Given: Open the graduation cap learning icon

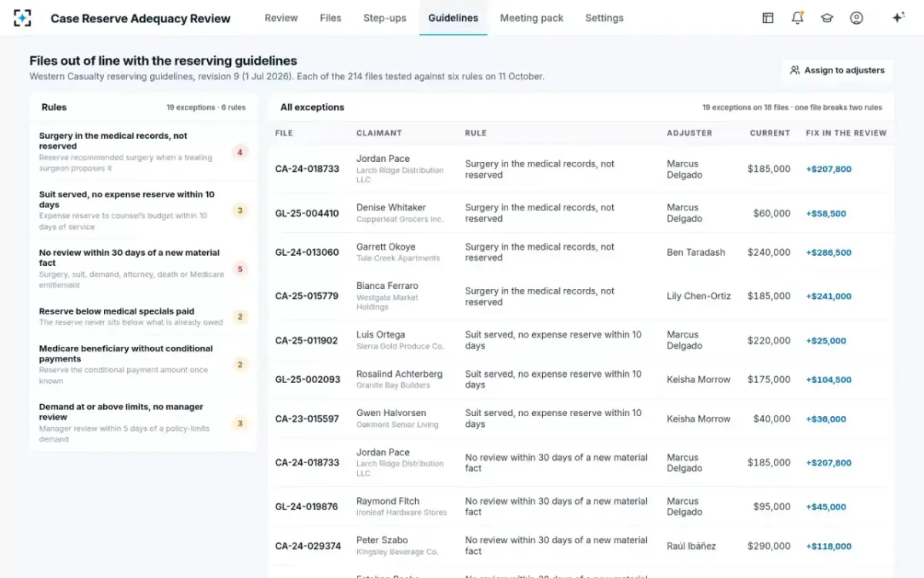Looking at the screenshot, I should (827, 18).
